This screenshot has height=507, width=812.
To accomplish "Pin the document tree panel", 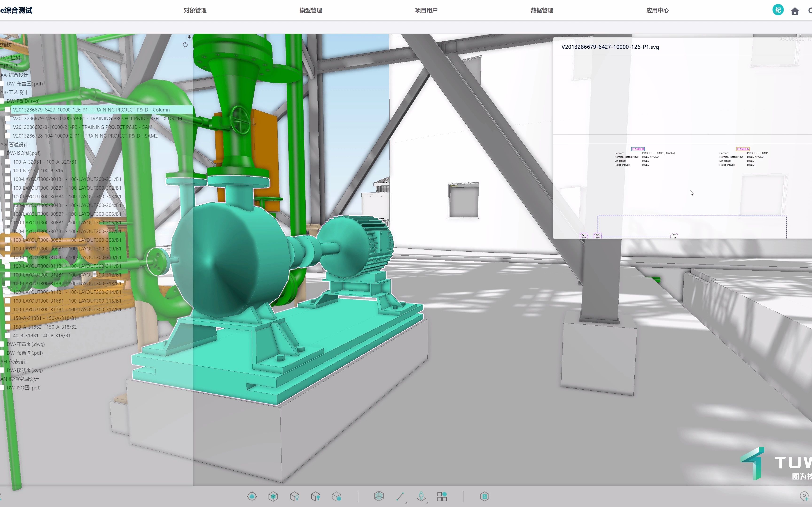I will 189,37.
